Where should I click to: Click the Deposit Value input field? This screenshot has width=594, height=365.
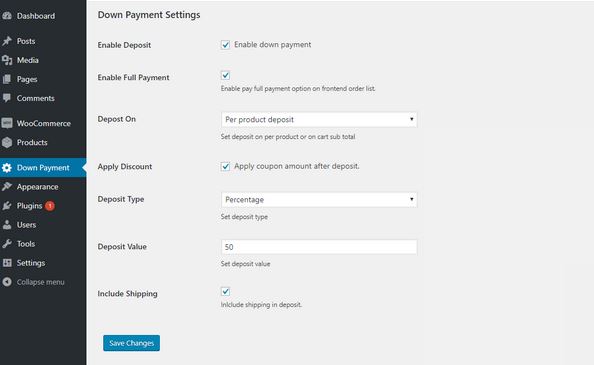[319, 247]
